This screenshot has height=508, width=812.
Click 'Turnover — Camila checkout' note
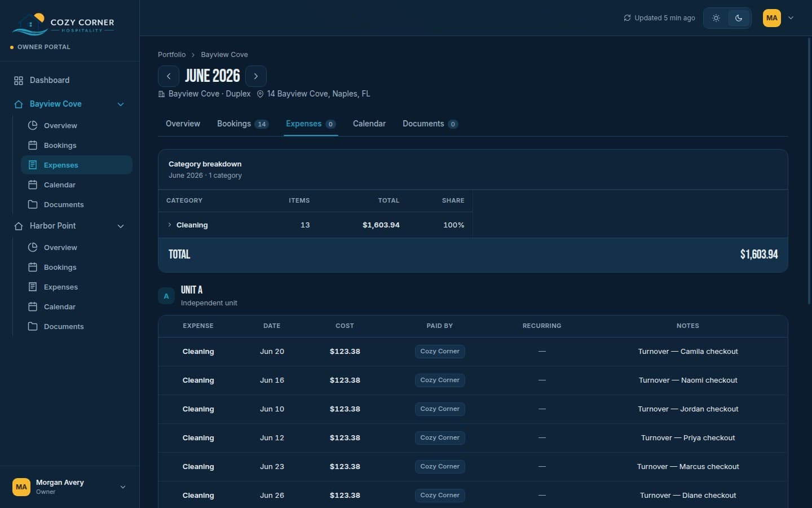coord(688,351)
